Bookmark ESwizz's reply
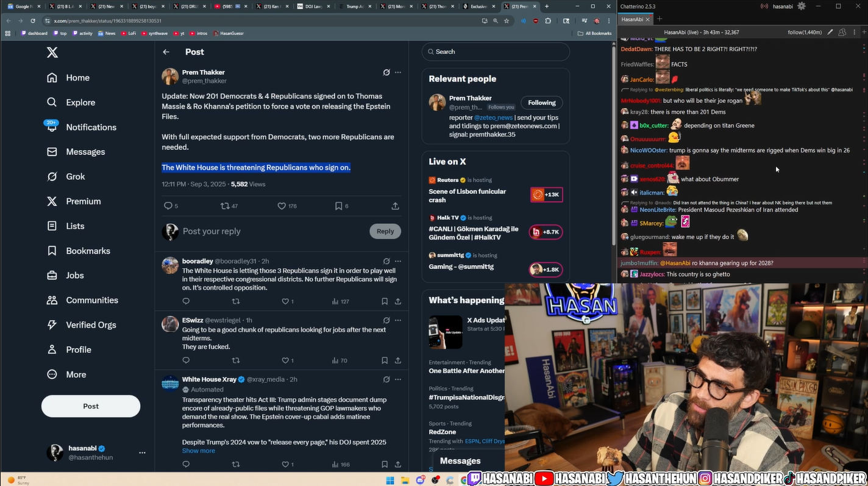The width and height of the screenshot is (868, 486). pos(385,360)
